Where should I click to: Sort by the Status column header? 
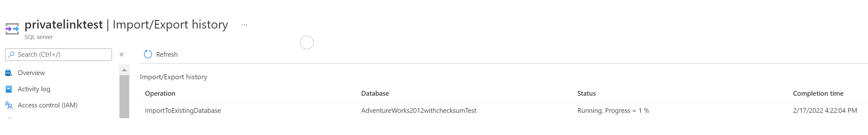point(586,93)
